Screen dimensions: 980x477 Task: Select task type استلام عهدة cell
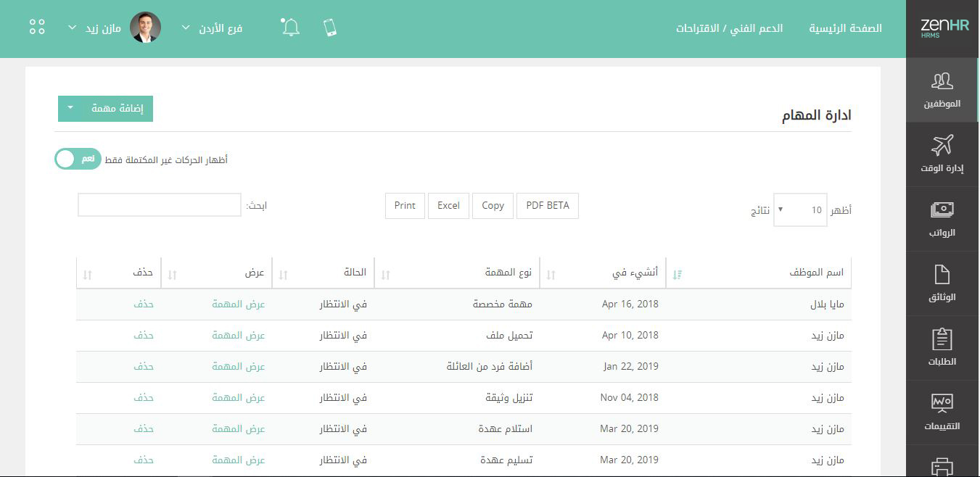[506, 429]
